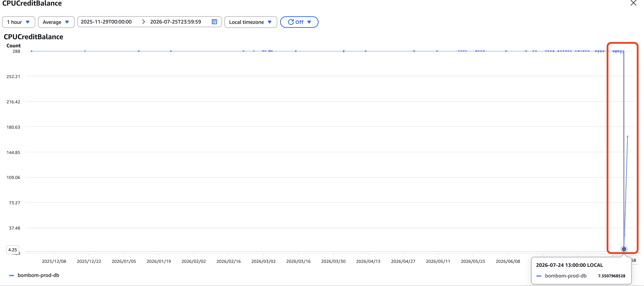This screenshot has height=286, width=644.
Task: Open the 1 hour period dropdown
Action: pos(18,22)
